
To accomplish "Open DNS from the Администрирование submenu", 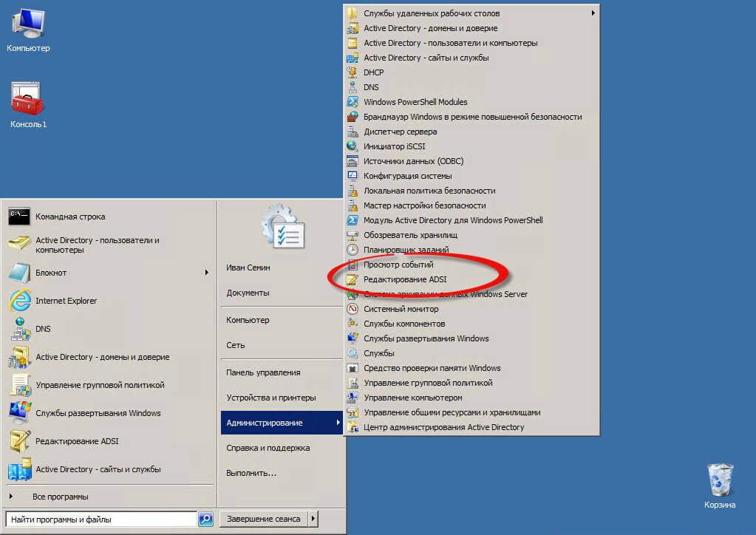I will [471, 87].
